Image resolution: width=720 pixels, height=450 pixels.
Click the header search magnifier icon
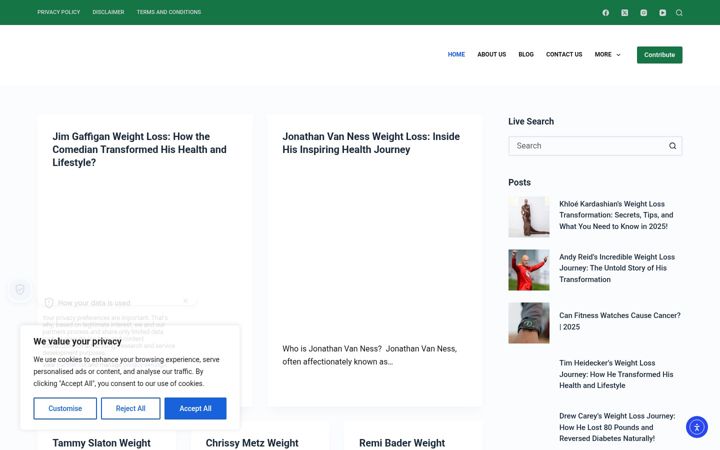click(x=679, y=12)
